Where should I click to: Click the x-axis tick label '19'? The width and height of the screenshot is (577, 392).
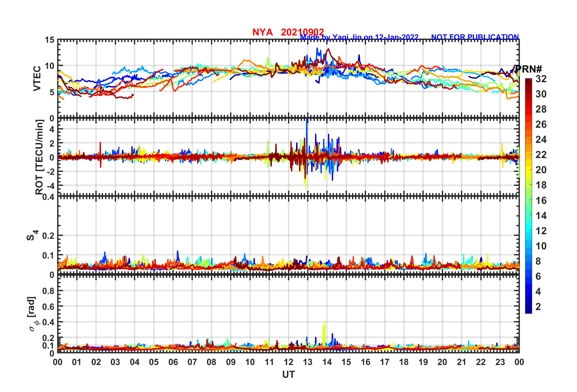tap(423, 362)
